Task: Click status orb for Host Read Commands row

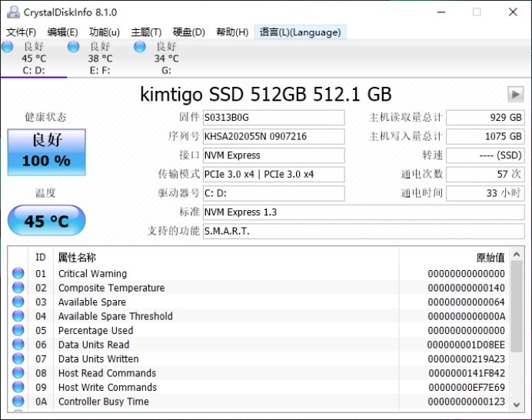Action: [x=18, y=373]
